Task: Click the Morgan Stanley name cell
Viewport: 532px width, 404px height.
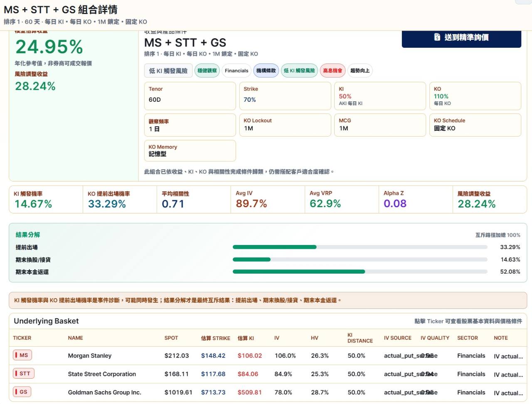Action: point(90,356)
